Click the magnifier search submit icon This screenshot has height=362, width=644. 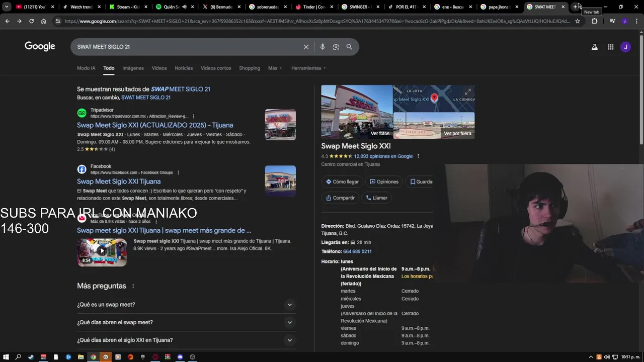(x=349, y=47)
